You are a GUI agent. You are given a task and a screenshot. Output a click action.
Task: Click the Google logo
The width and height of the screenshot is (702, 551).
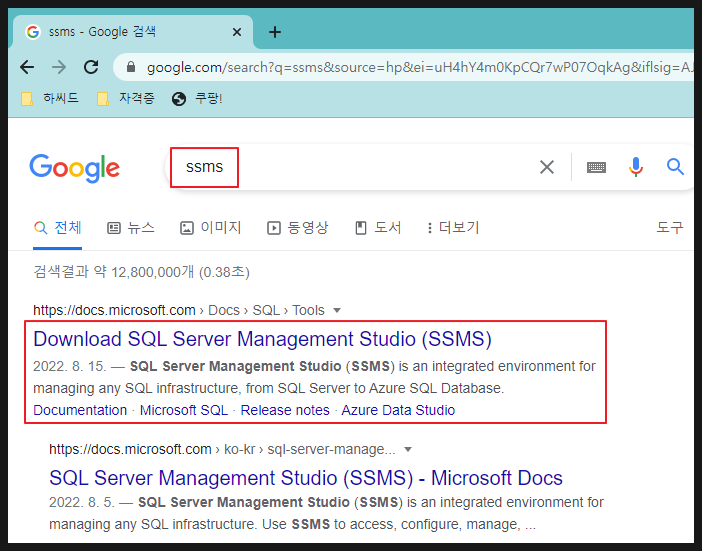click(x=75, y=168)
